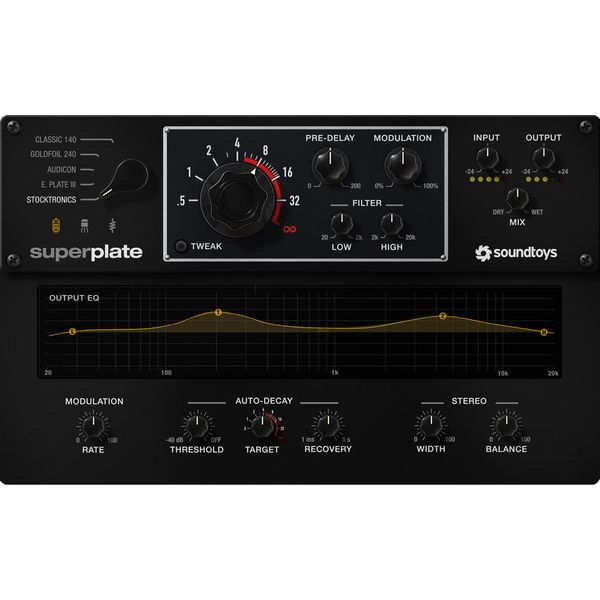Select EQ band node 1
Image resolution: width=600 pixels, height=600 pixels.
tap(218, 312)
